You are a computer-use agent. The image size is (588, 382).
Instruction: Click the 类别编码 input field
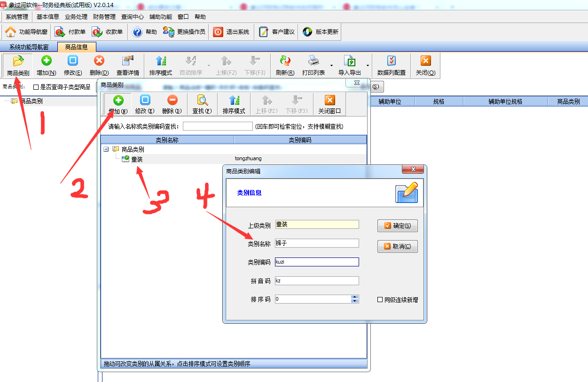pyautogui.click(x=317, y=262)
